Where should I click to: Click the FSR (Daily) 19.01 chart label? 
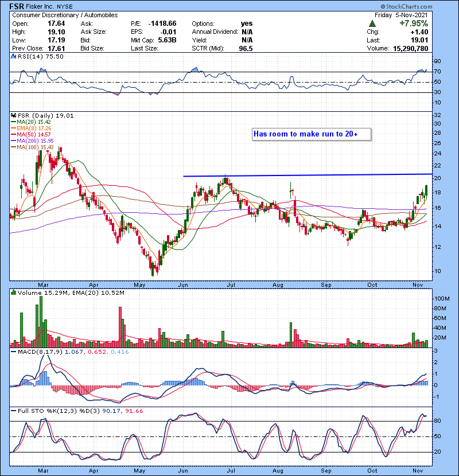click(45, 116)
